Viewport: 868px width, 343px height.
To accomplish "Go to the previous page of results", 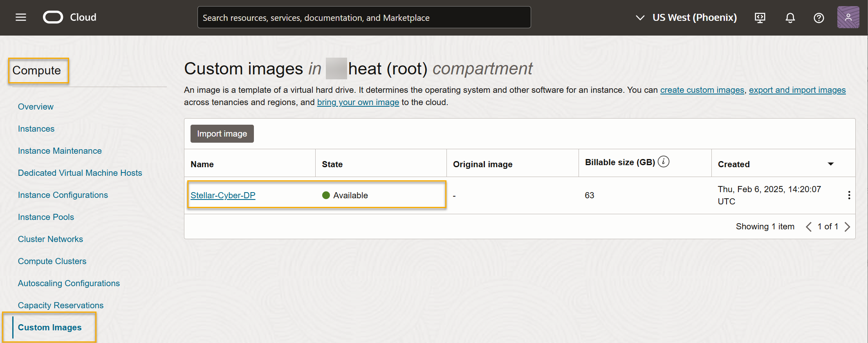I will [808, 226].
